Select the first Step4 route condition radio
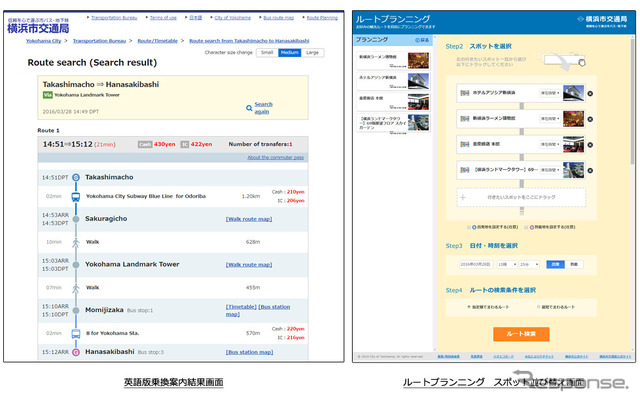The image size is (640, 402). 469,307
